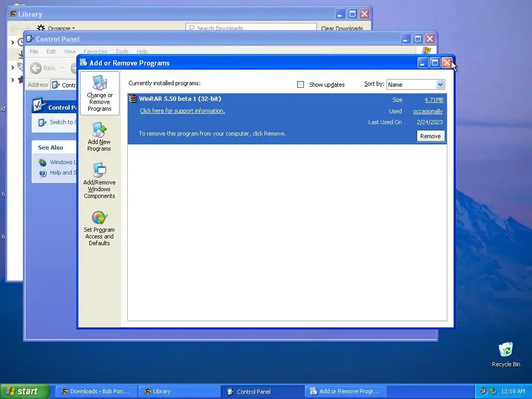Click the Control Panel title bar icon
The image size is (532, 399).
coord(30,38)
